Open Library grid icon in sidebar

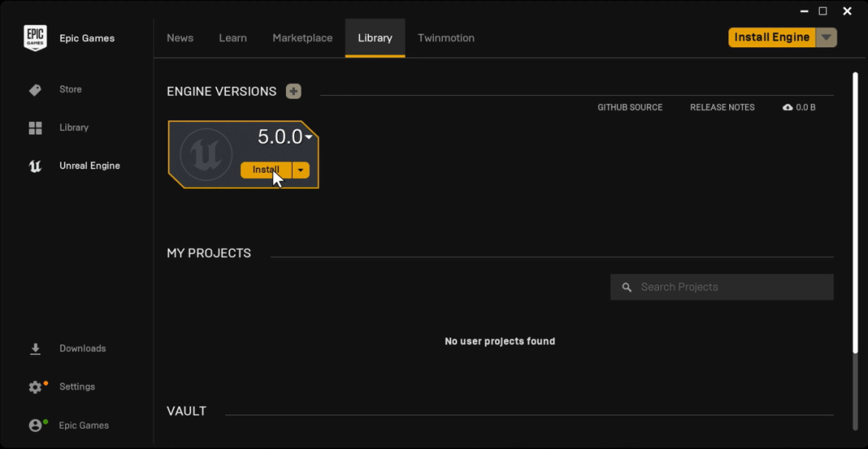pos(35,128)
